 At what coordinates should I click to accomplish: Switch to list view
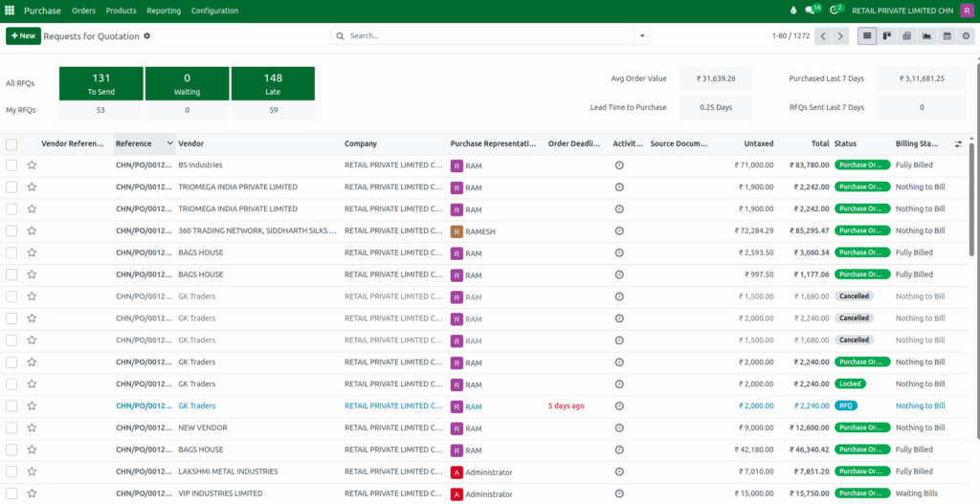click(x=866, y=36)
